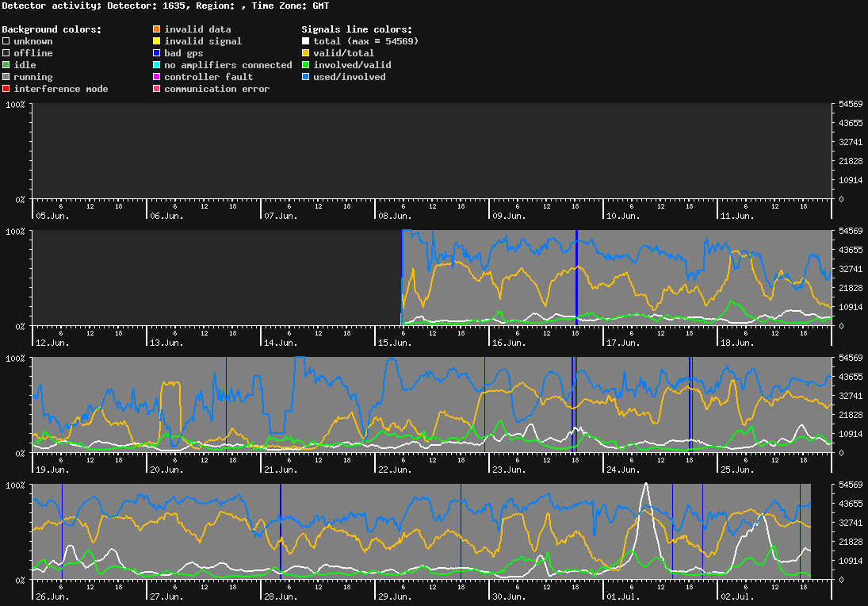The width and height of the screenshot is (868, 606).
Task: Click the blue 'bad gps' swatch
Action: [x=157, y=53]
